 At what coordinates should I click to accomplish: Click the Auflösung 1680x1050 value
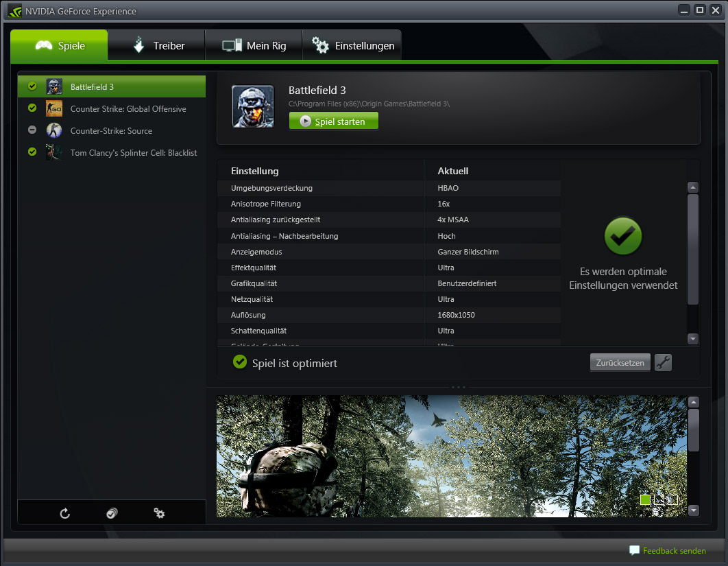[456, 315]
